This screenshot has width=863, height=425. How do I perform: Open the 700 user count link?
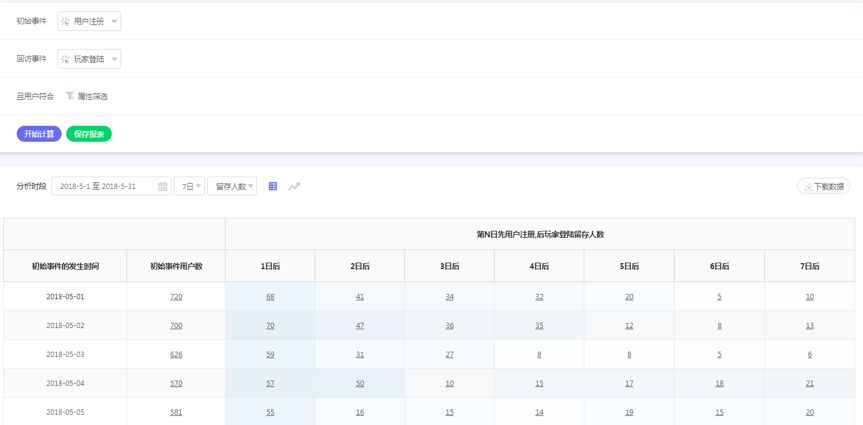176,325
